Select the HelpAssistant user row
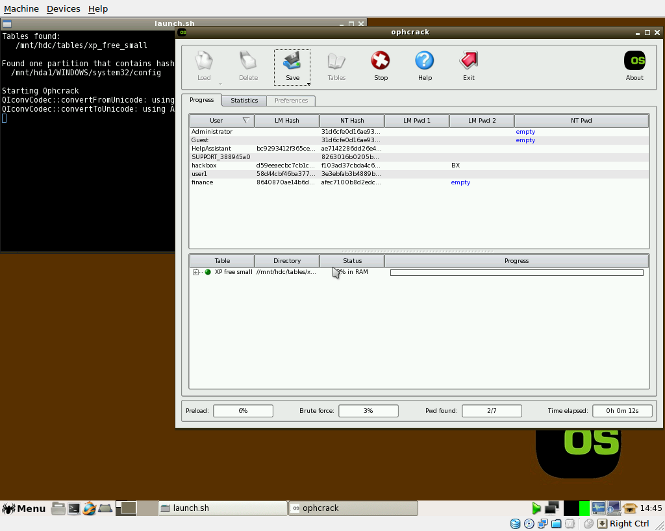 (419, 148)
